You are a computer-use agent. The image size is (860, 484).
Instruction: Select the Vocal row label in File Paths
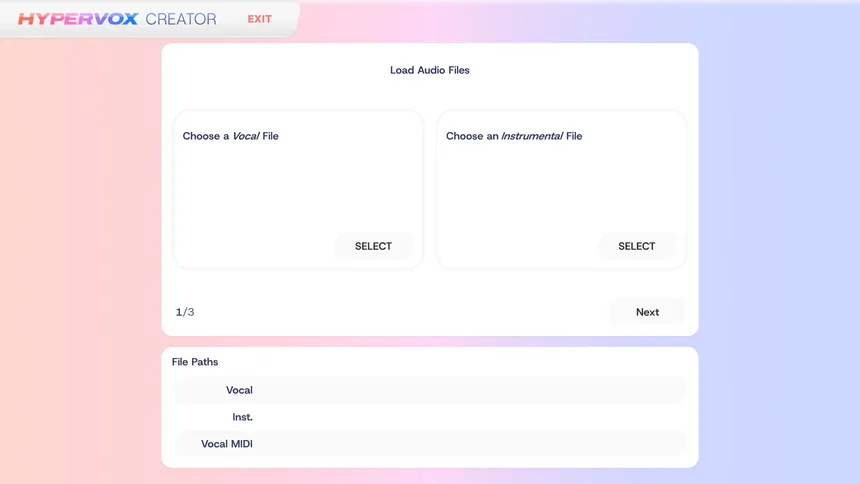pos(239,390)
